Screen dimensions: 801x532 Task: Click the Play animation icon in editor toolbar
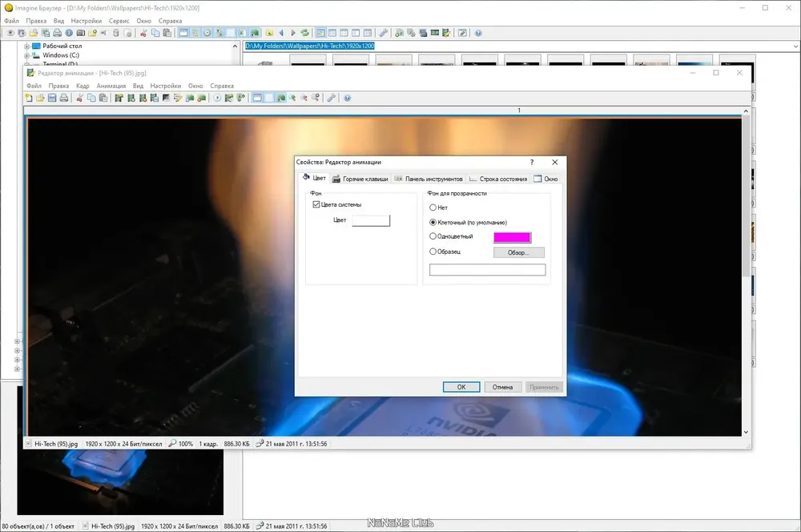point(217,98)
